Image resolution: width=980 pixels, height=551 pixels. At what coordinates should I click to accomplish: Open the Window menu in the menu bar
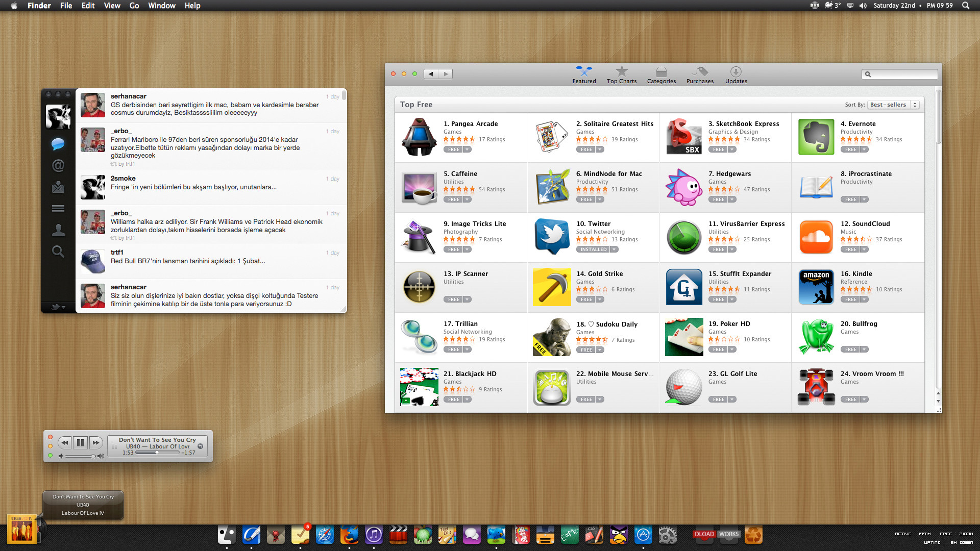(x=162, y=6)
